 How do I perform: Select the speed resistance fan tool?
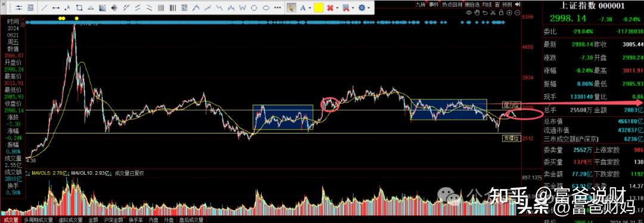[x=114, y=8]
